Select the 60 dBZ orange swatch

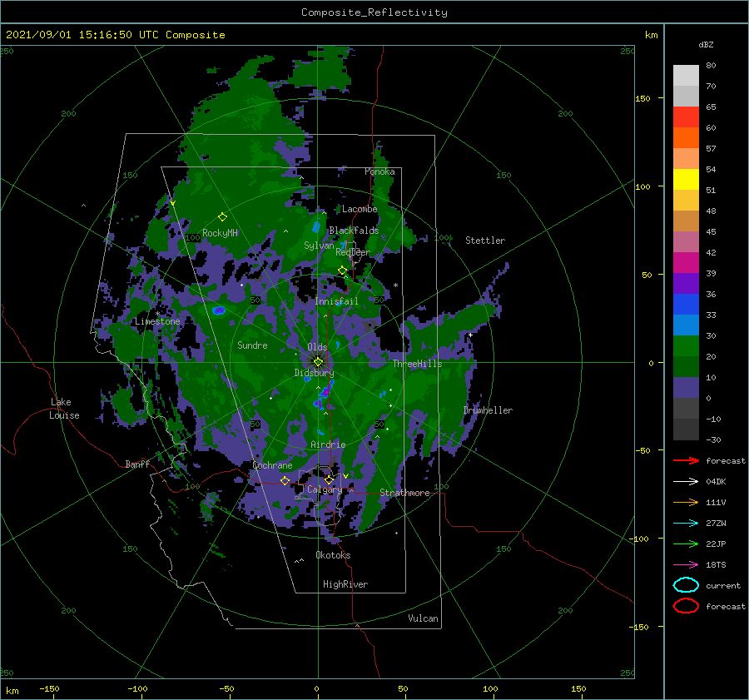[686, 137]
